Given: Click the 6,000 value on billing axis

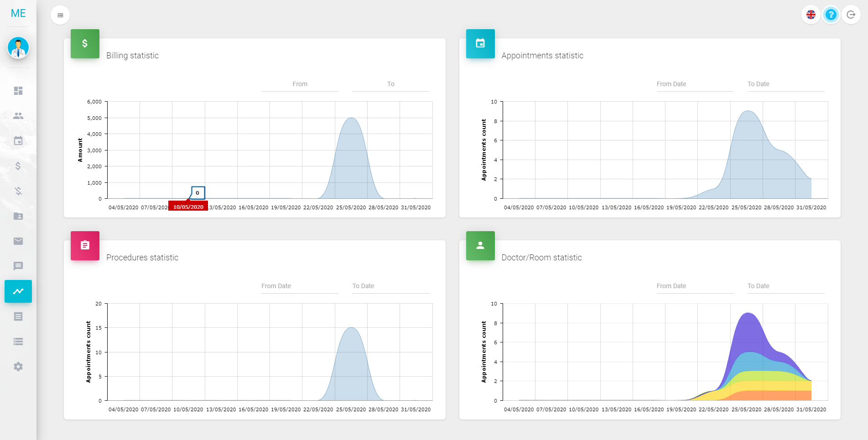Looking at the screenshot, I should [94, 102].
